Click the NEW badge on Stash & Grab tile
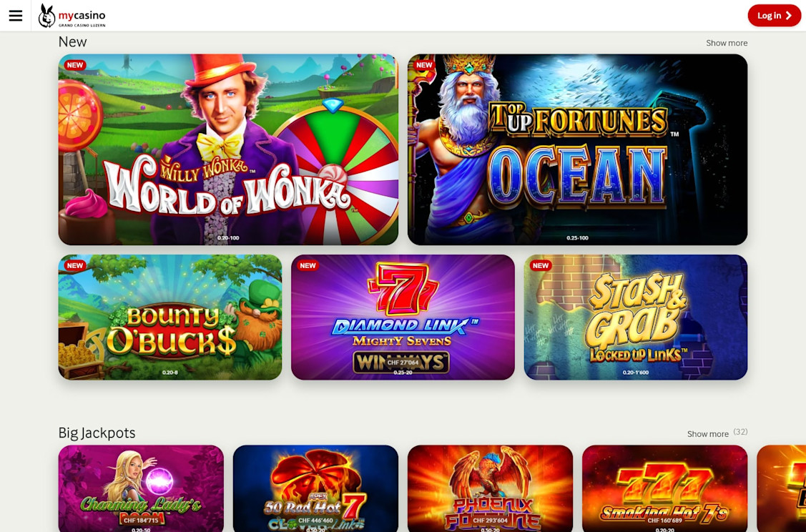Image resolution: width=806 pixels, height=532 pixels. [541, 266]
